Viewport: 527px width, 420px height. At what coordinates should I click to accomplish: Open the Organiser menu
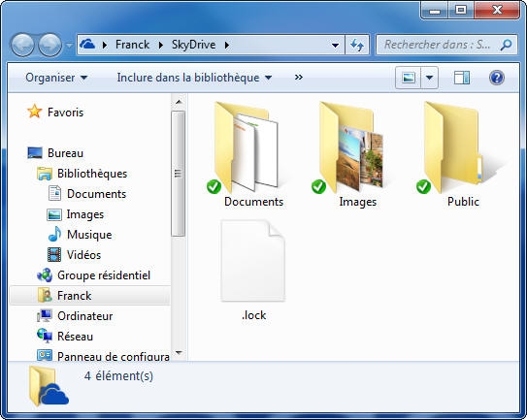pyautogui.click(x=56, y=78)
